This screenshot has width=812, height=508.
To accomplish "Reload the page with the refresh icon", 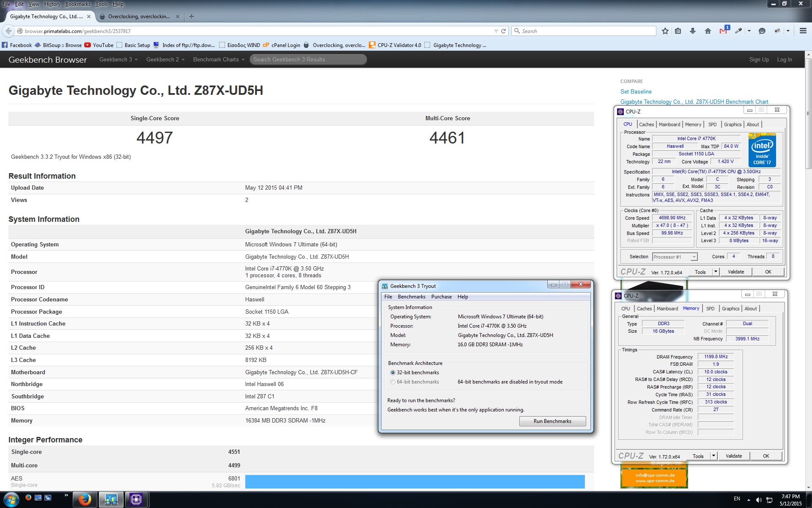I will (503, 31).
